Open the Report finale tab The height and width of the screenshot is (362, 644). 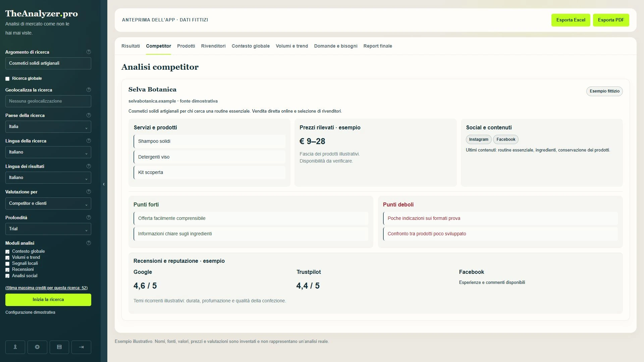point(378,46)
